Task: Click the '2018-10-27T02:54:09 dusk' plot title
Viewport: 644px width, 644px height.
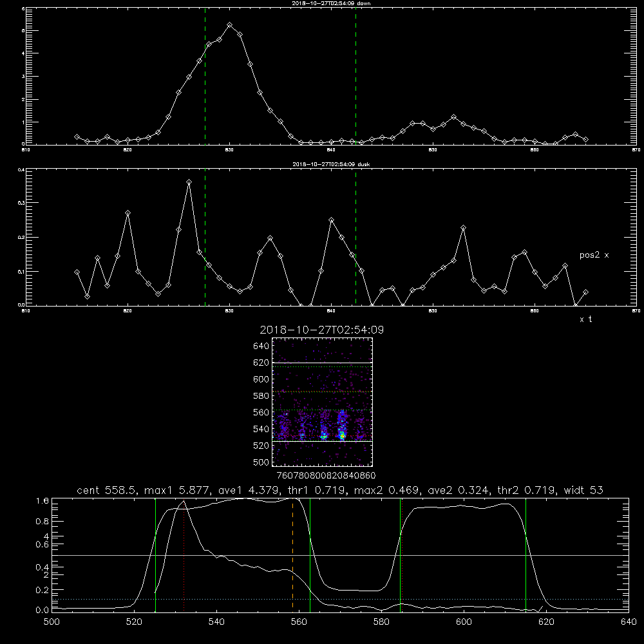Action: (331, 164)
